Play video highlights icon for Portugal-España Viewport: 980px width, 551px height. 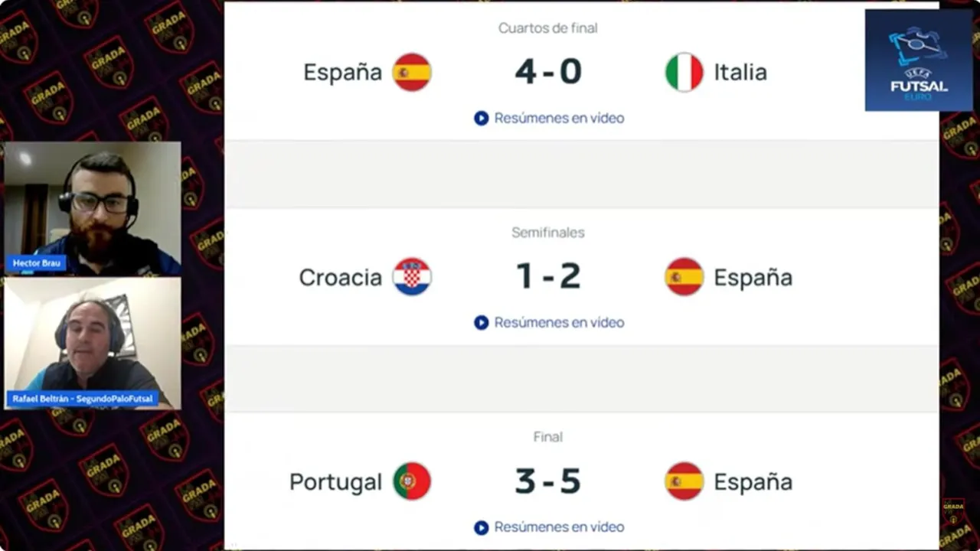click(481, 527)
